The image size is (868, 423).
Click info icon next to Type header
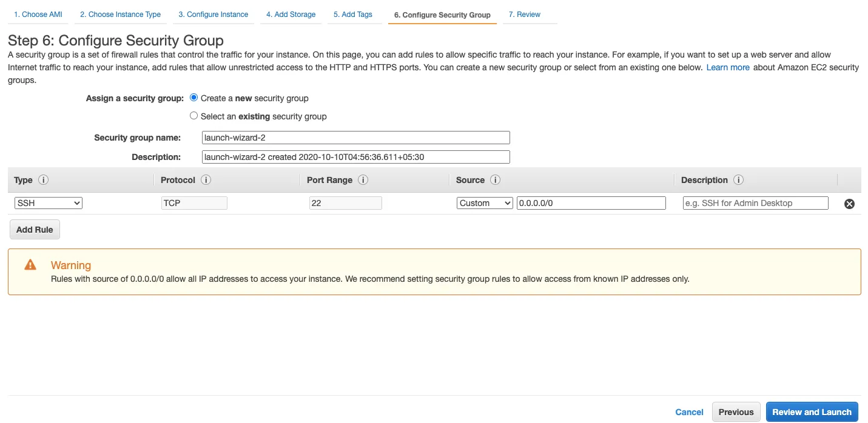pos(43,180)
